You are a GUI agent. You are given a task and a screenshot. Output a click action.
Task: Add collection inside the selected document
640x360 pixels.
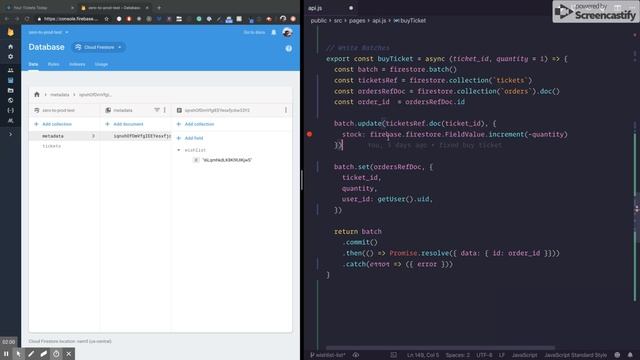click(196, 124)
